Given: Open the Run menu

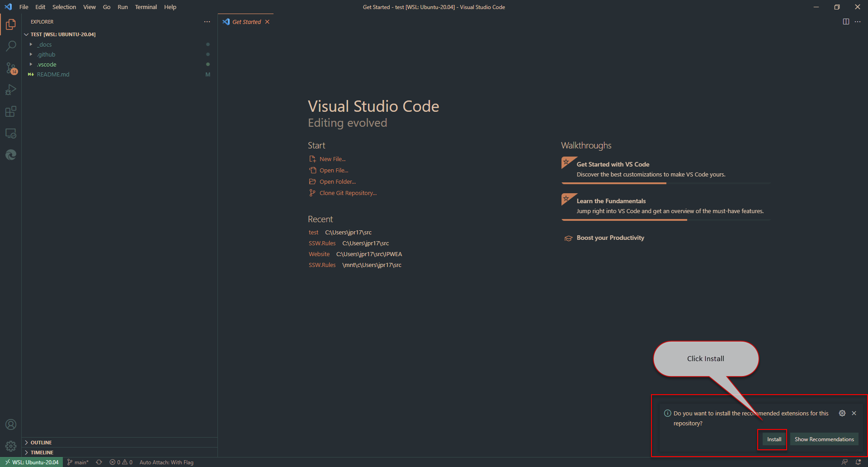Looking at the screenshot, I should (123, 7).
